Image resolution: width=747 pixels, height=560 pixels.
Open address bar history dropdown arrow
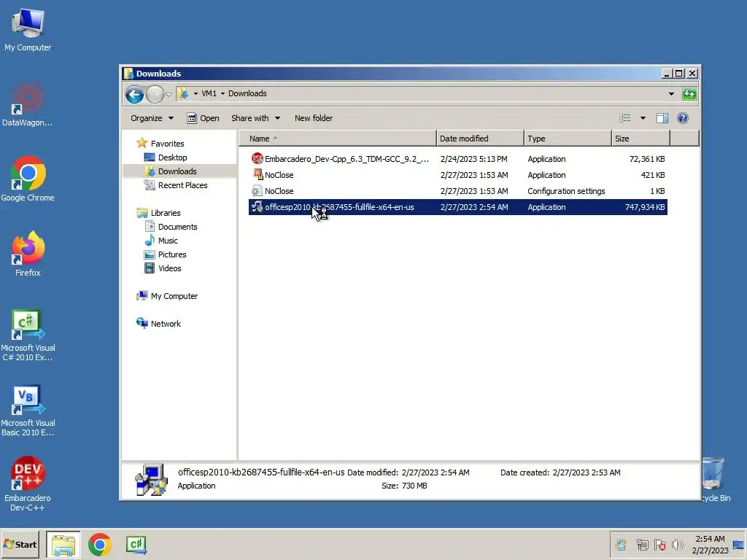tap(671, 94)
